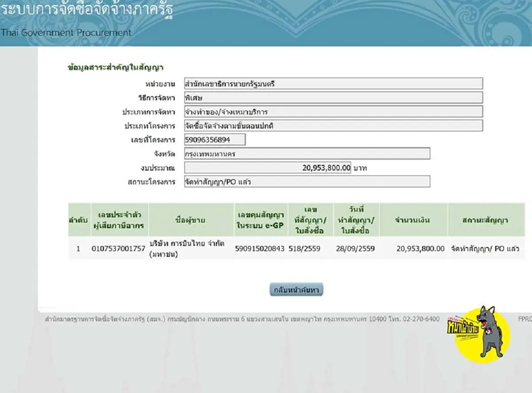Click the สถานะสัญญา column header
This screenshot has height=393, width=532.
tap(486, 220)
